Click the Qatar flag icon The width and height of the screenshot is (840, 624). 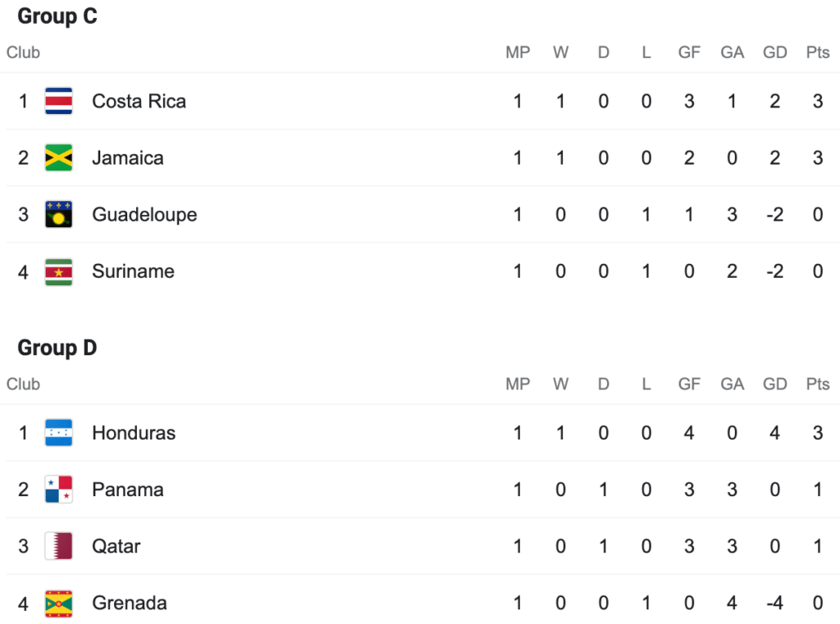click(59, 546)
